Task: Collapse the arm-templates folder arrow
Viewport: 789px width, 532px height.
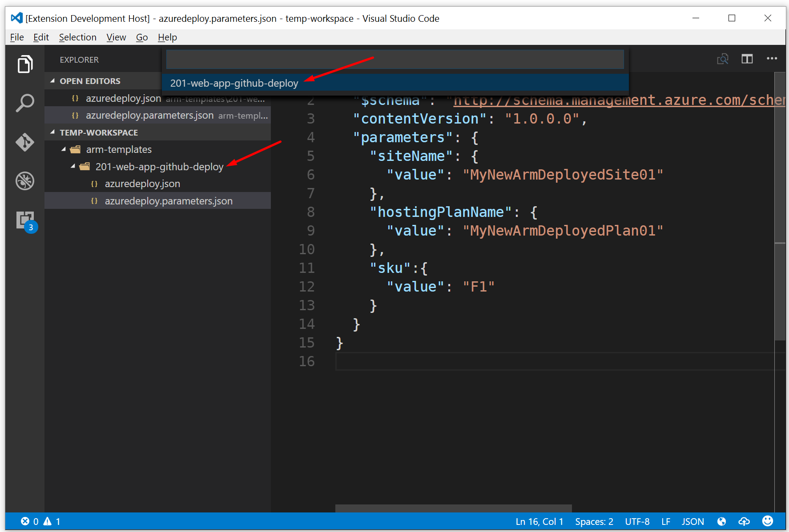Action: click(64, 150)
